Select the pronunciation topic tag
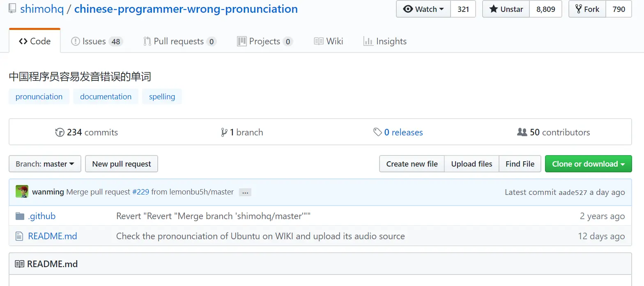 point(39,96)
